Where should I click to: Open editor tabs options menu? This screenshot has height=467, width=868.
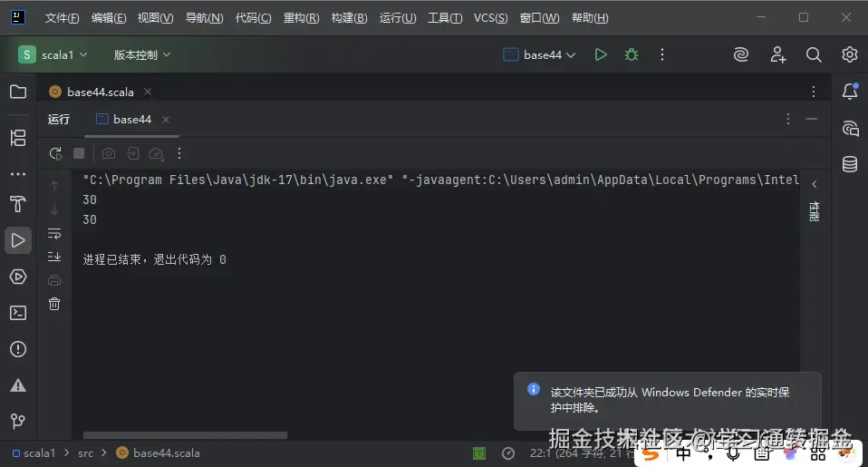pyautogui.click(x=814, y=92)
